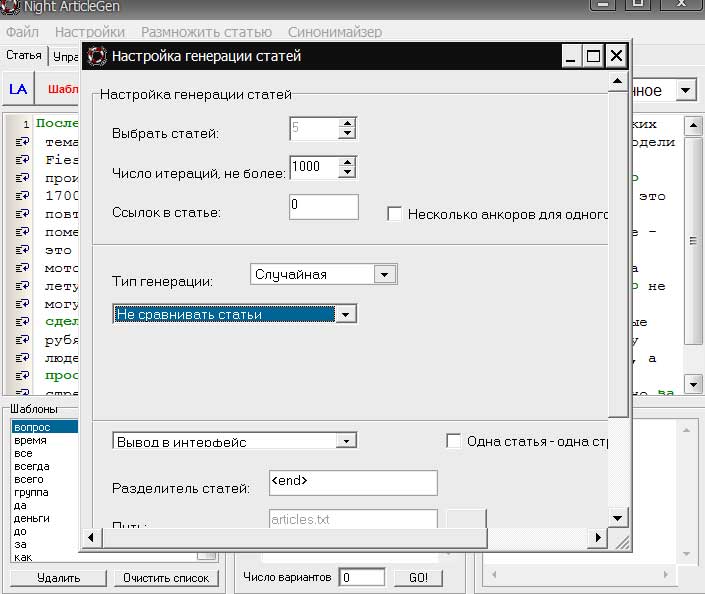Screen dimensions: 705x594
Task: Open the Файл menu
Action: 22,32
